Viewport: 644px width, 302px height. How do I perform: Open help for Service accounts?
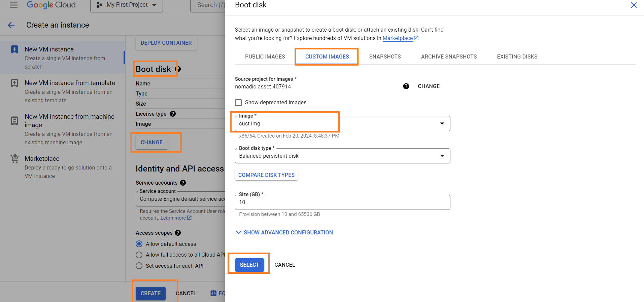pyautogui.click(x=183, y=183)
